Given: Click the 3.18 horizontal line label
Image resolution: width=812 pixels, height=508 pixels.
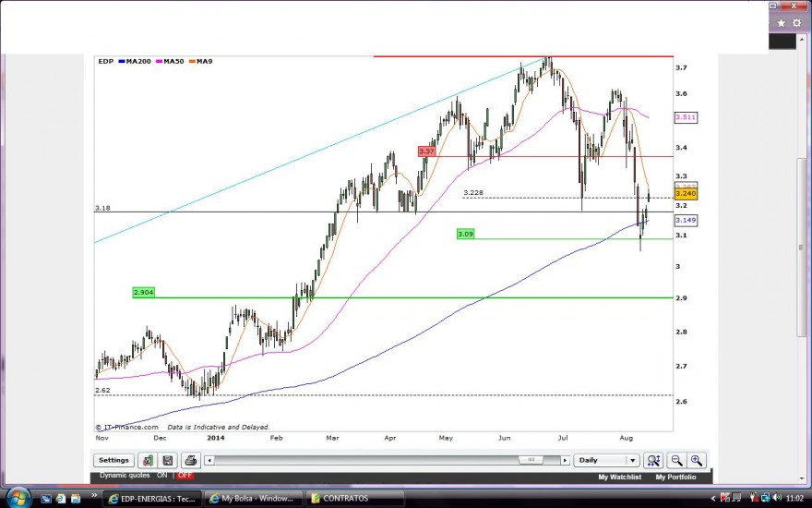Looking at the screenshot, I should click(102, 208).
